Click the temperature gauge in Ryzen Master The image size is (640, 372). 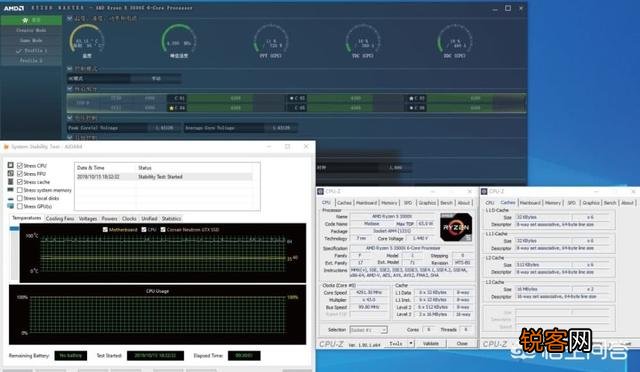(x=87, y=41)
